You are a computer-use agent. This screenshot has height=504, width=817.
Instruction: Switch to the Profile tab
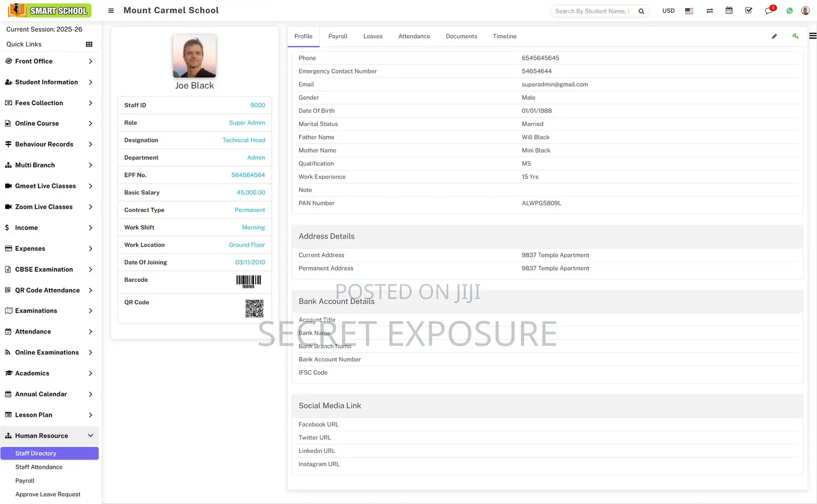click(303, 36)
